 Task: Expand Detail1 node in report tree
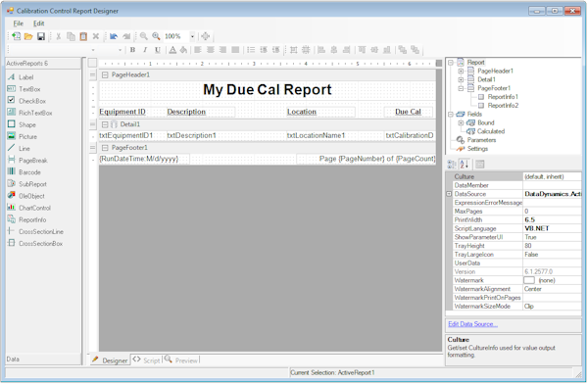coord(461,79)
